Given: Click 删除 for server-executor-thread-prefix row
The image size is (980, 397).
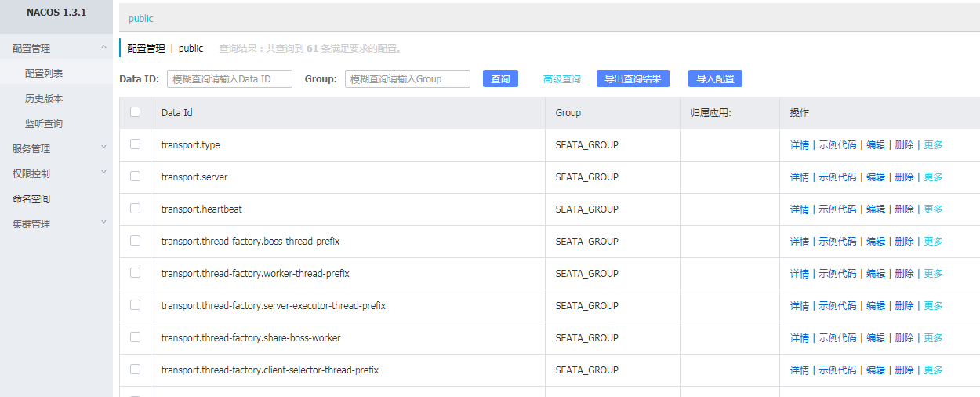Looking at the screenshot, I should tap(904, 306).
